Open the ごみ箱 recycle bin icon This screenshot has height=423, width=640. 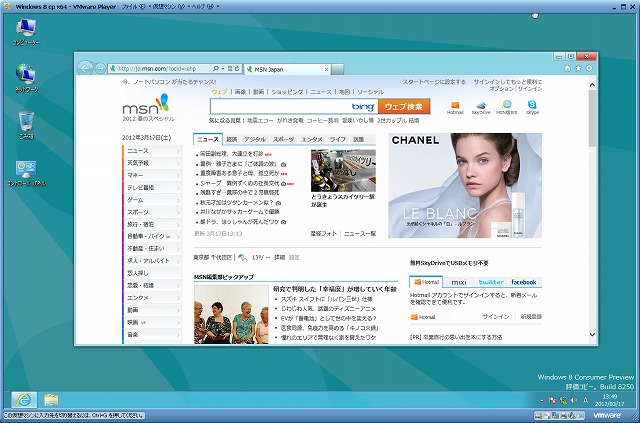(x=26, y=125)
